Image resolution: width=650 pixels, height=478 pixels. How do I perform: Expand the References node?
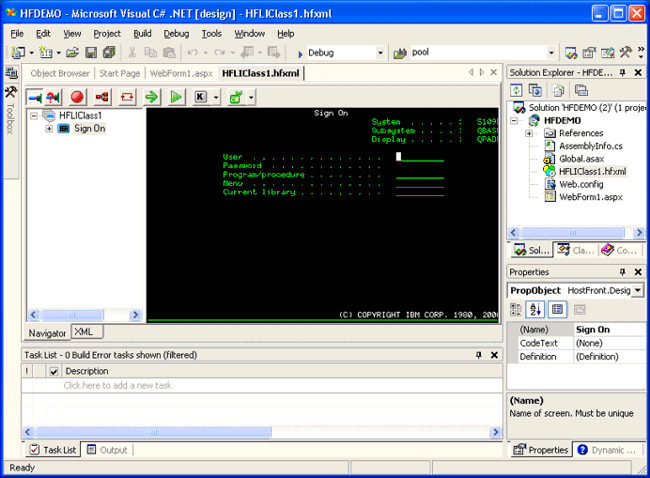tap(529, 133)
